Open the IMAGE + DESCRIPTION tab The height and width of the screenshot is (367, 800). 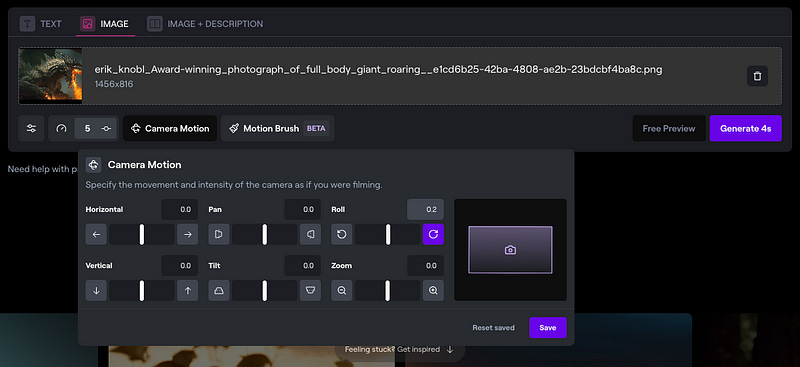pyautogui.click(x=205, y=23)
